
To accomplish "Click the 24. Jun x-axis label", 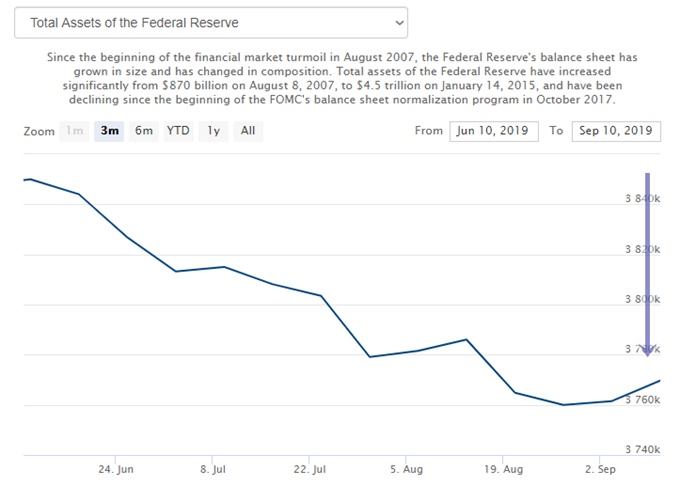I will point(117,468).
